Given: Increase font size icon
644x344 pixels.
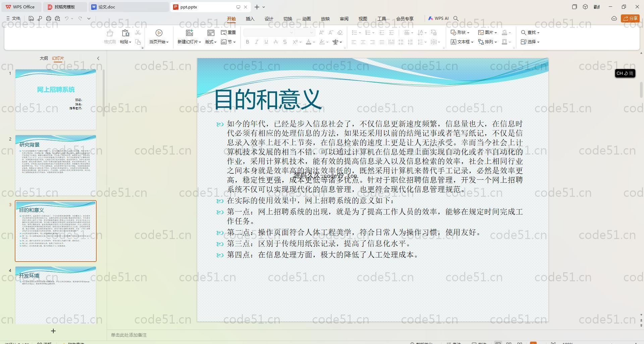Looking at the screenshot, I should (321, 33).
